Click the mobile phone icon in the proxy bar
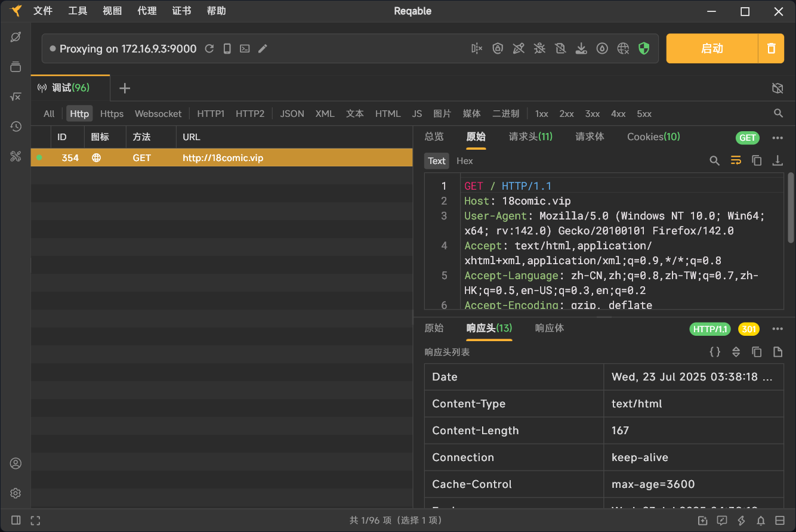 point(227,49)
